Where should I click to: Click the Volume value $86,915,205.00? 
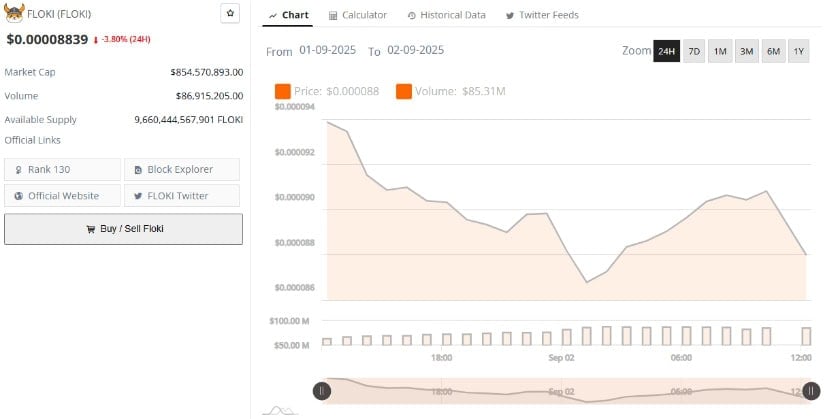tap(209, 96)
